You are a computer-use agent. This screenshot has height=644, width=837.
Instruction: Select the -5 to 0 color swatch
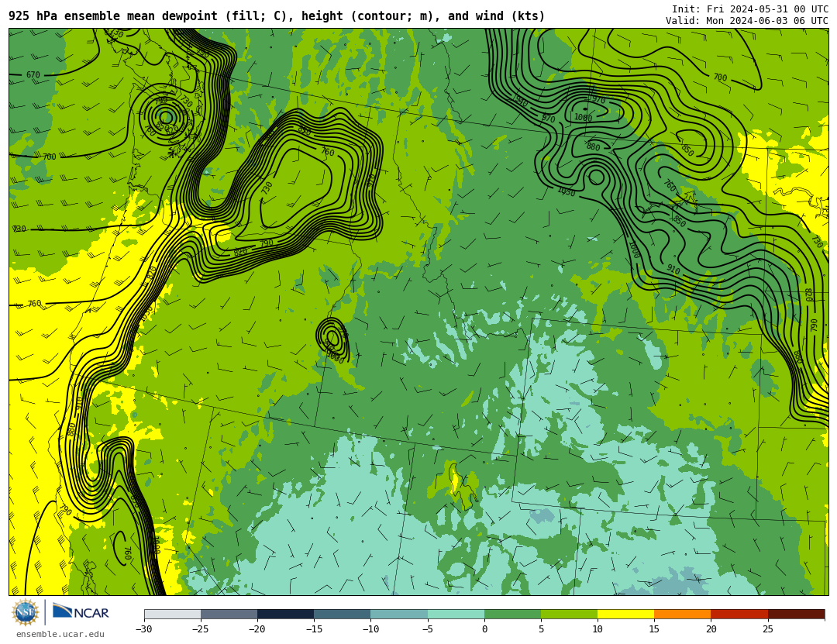tap(456, 614)
